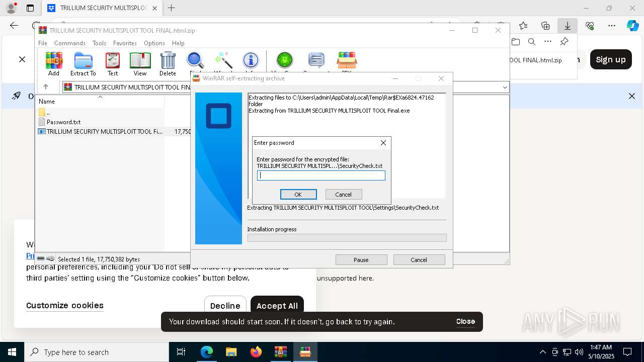Click Customize cookies link

tap(65, 305)
